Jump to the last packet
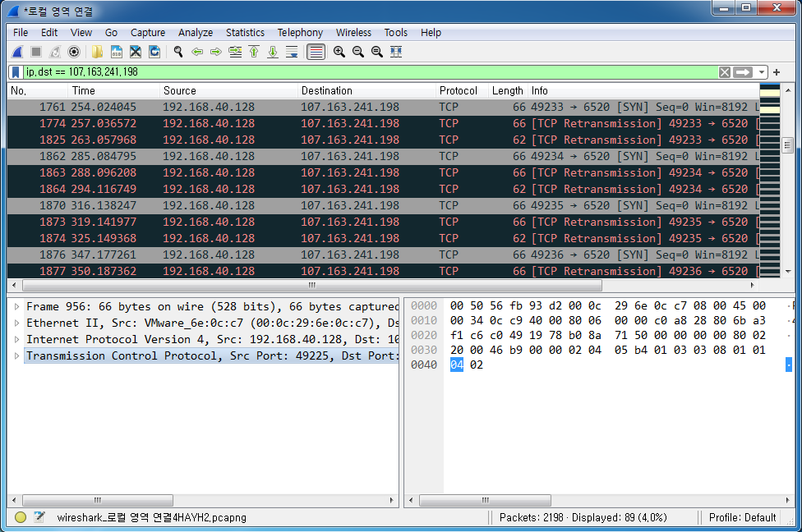The image size is (802, 532). (273, 52)
